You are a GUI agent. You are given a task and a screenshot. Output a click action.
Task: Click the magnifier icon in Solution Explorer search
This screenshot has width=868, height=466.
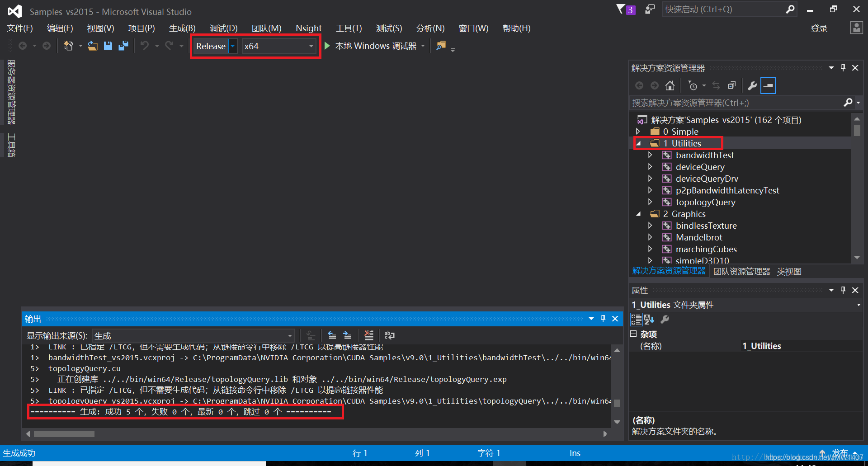[848, 103]
